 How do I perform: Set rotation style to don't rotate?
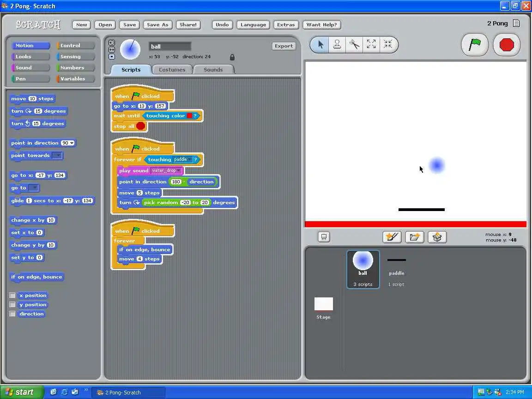tap(112, 56)
